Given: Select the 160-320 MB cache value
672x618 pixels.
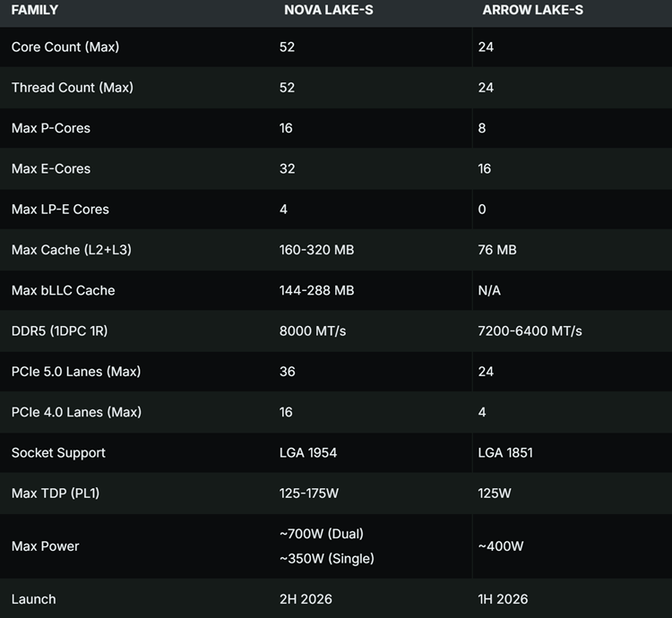Looking at the screenshot, I should (x=316, y=250).
